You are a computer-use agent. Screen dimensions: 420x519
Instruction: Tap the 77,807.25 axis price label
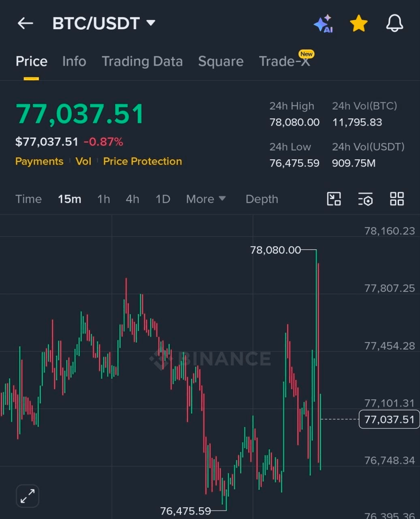click(390, 288)
